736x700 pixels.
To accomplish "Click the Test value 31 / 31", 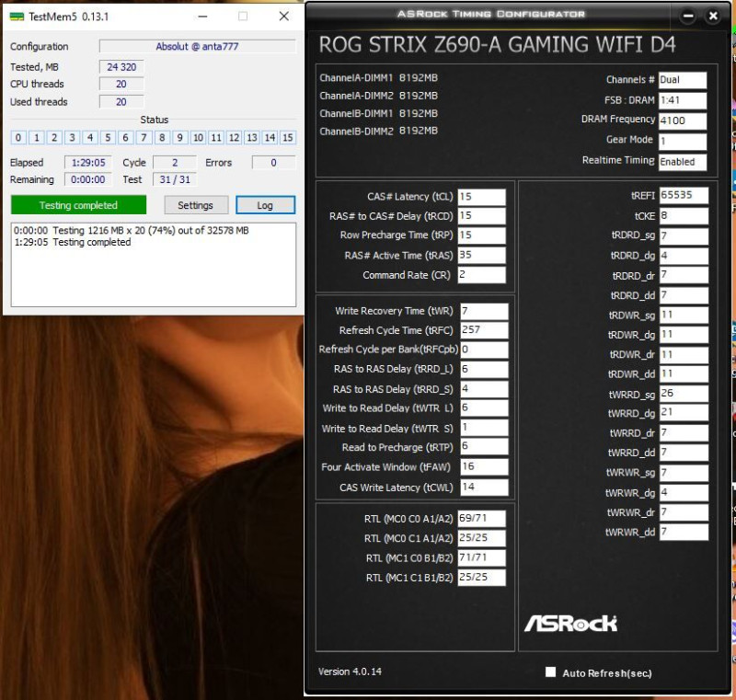I will click(x=175, y=179).
